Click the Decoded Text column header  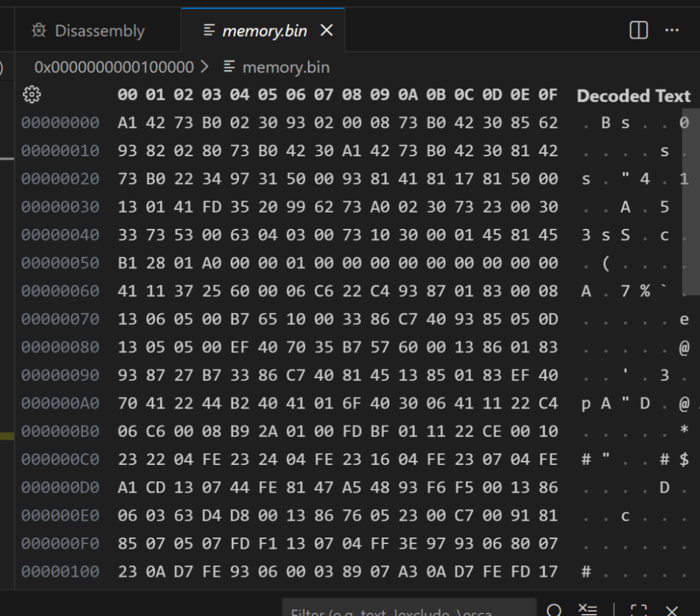[x=633, y=96]
